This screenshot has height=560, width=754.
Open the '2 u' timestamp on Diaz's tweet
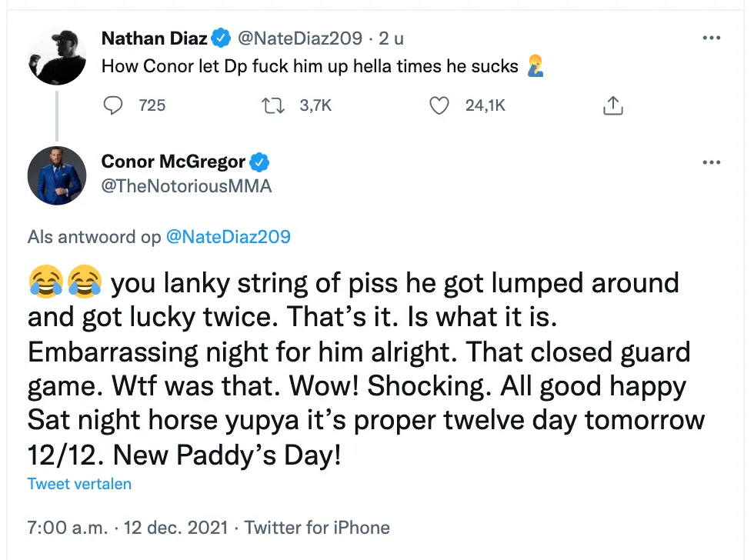point(391,38)
